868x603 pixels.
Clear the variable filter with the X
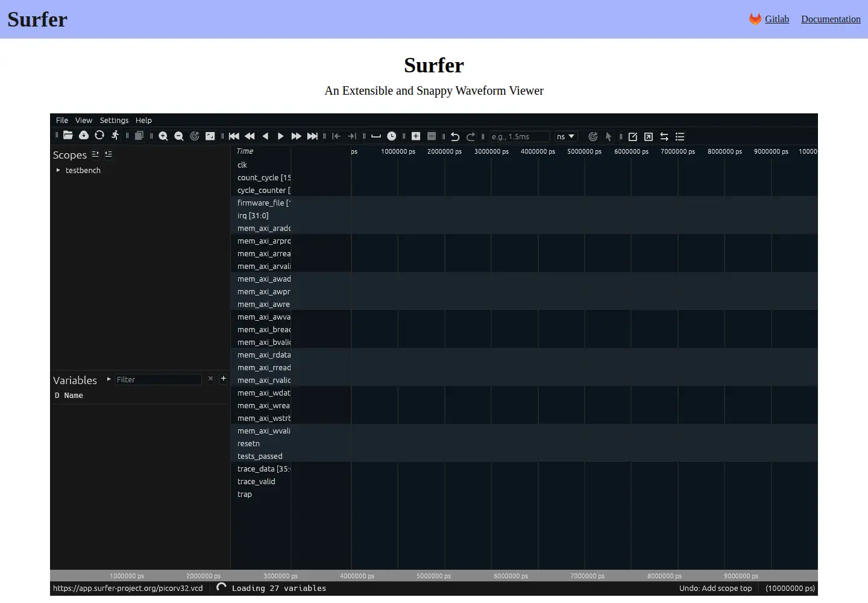point(210,379)
